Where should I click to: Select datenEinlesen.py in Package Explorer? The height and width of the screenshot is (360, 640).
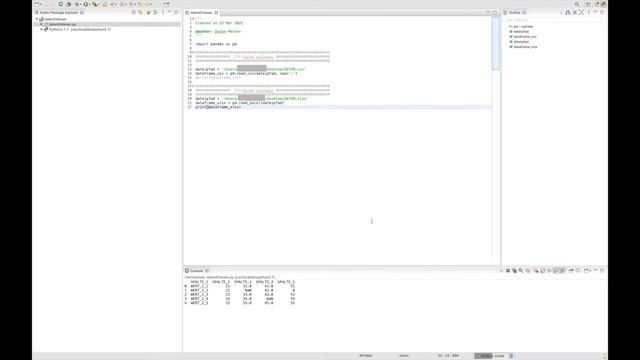click(x=62, y=24)
